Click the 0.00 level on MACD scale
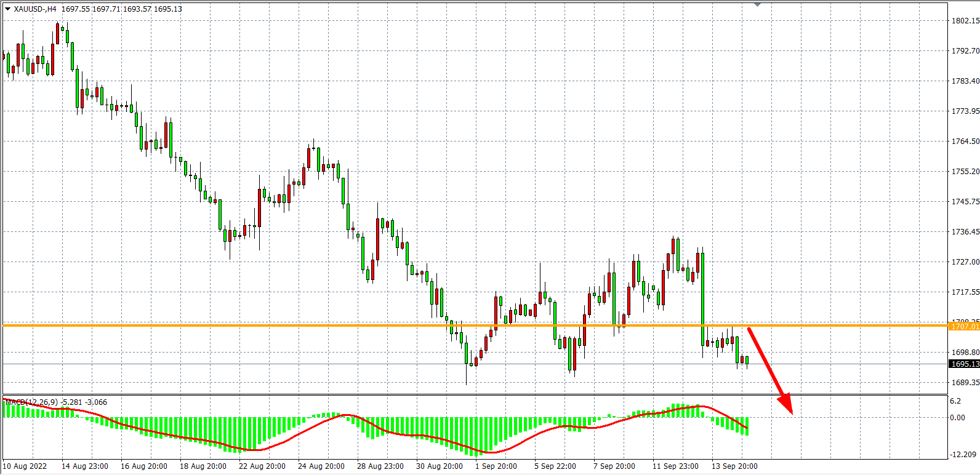This screenshot has width=980, height=475. tap(957, 418)
